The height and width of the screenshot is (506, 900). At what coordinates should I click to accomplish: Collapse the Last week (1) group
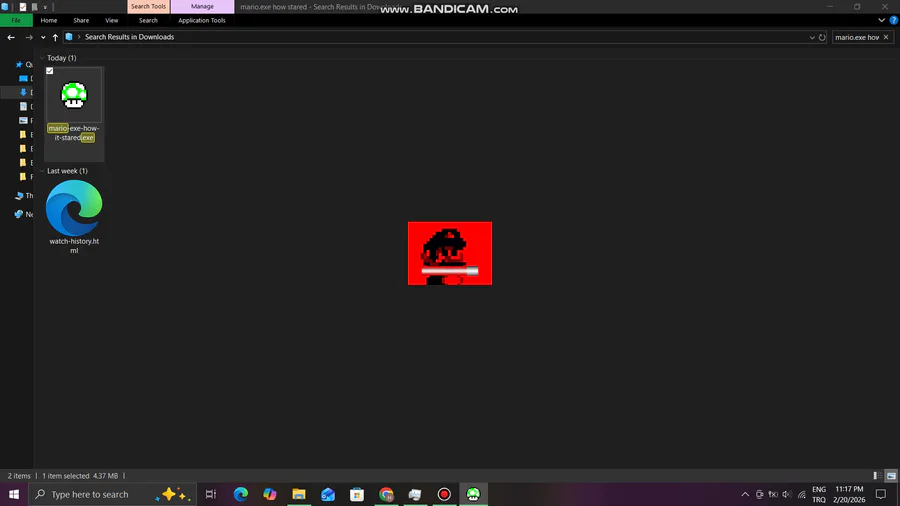[x=42, y=171]
